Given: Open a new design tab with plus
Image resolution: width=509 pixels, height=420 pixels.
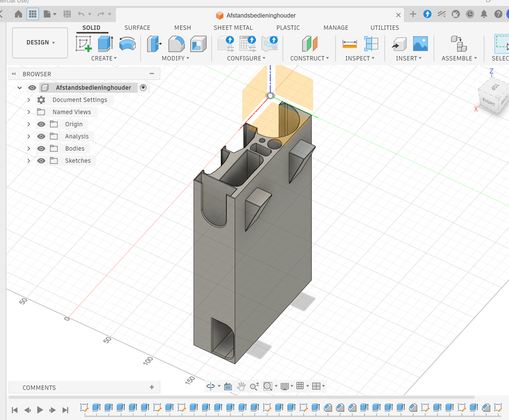Looking at the screenshot, I should coord(413,14).
